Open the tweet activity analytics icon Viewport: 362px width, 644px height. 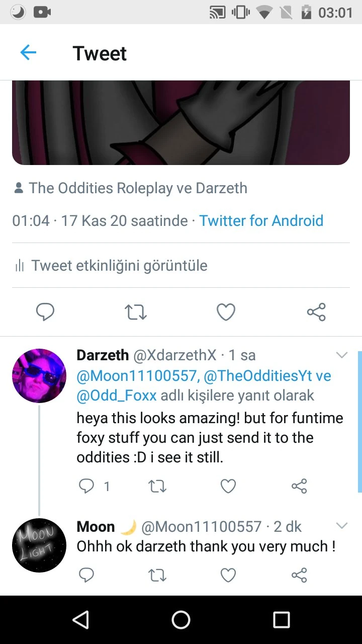tap(19, 265)
